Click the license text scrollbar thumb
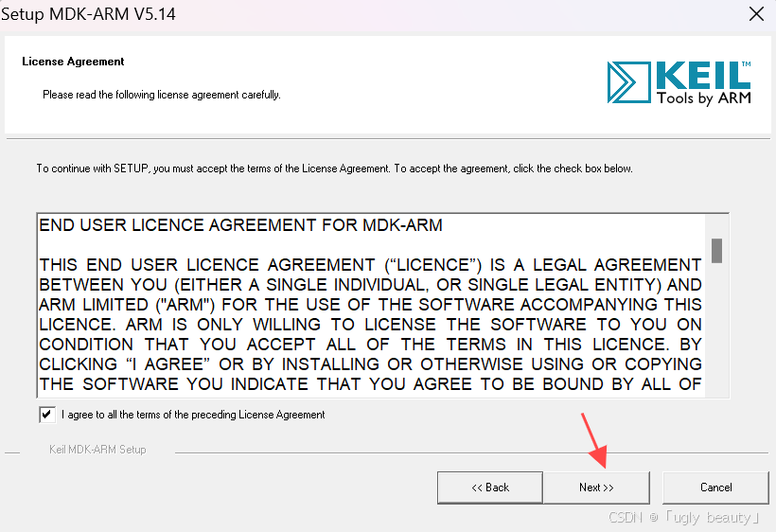Viewport: 776px width, 532px height. [716, 251]
